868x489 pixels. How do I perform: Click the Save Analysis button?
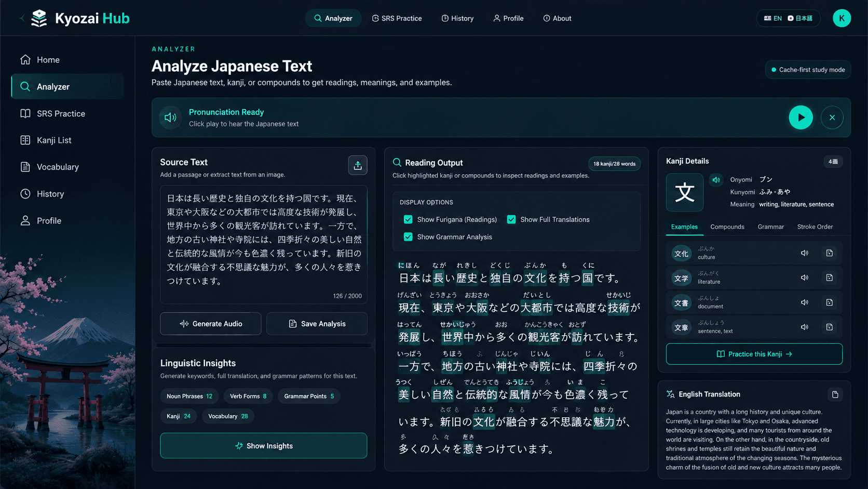pos(317,324)
